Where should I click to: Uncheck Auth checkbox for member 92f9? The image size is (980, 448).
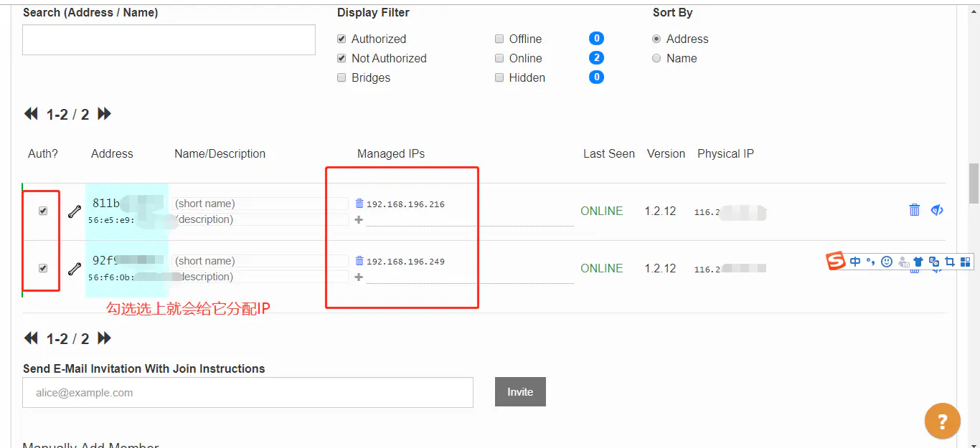pyautogui.click(x=43, y=268)
